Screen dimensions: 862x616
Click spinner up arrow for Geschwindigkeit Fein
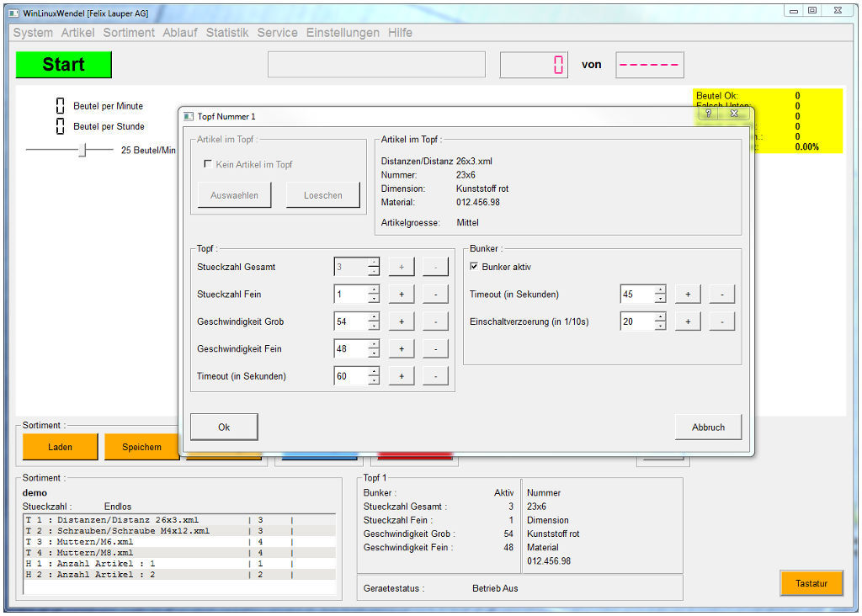tap(374, 344)
